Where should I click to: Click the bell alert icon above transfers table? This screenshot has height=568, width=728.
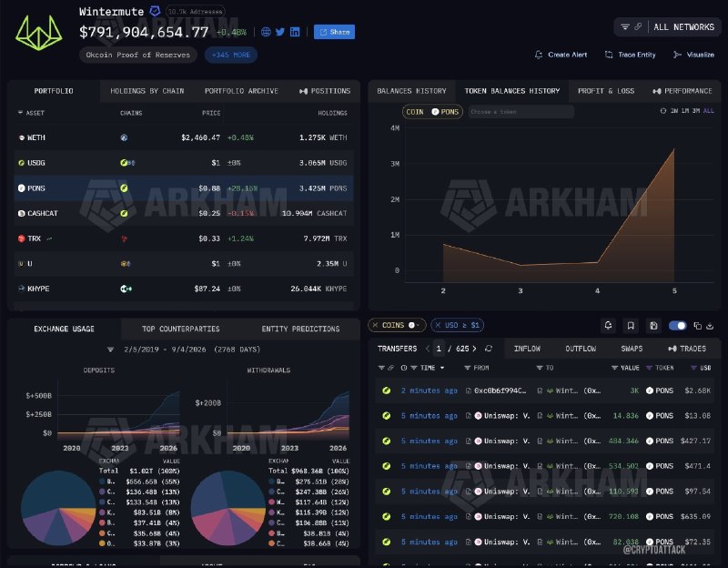pyautogui.click(x=608, y=326)
